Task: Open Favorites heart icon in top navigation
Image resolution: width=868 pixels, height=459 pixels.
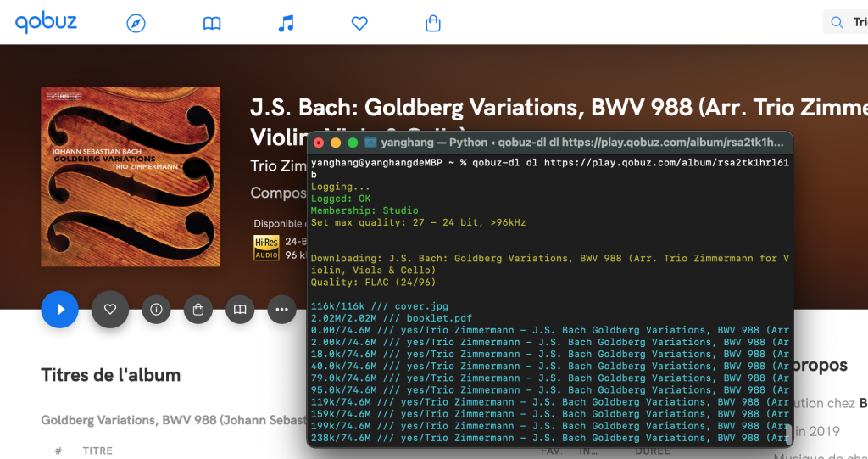Action: pyautogui.click(x=359, y=23)
